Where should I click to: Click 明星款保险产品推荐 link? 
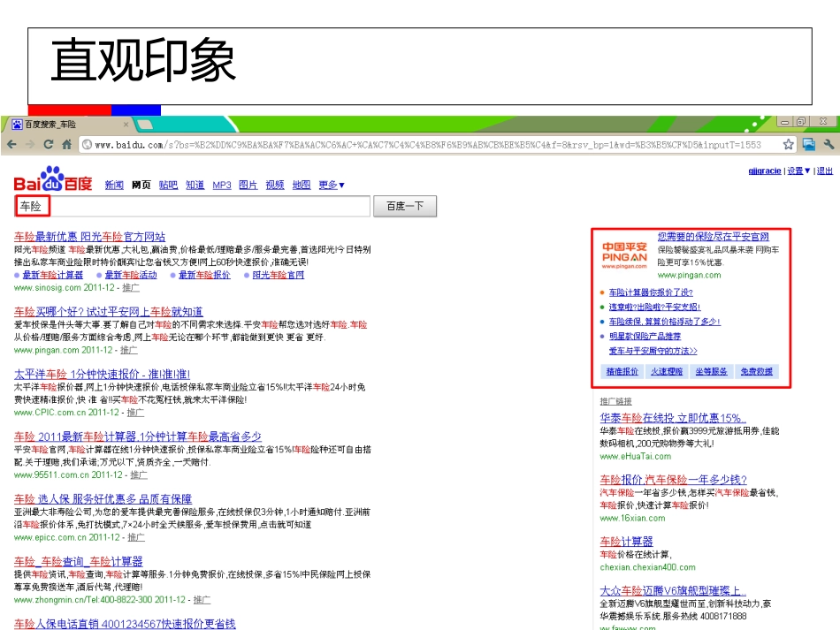tap(645, 336)
